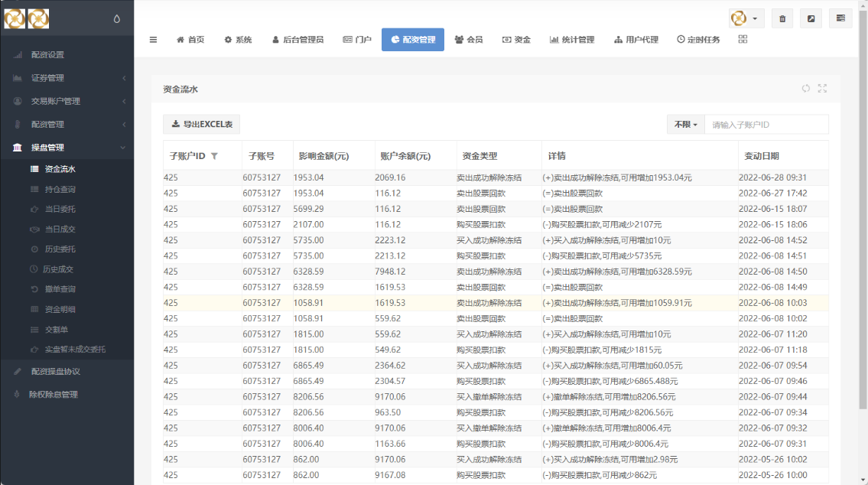Collapse the 操盘管理 sidebar menu
Screen dimensions: 868x485
pyautogui.click(x=67, y=148)
